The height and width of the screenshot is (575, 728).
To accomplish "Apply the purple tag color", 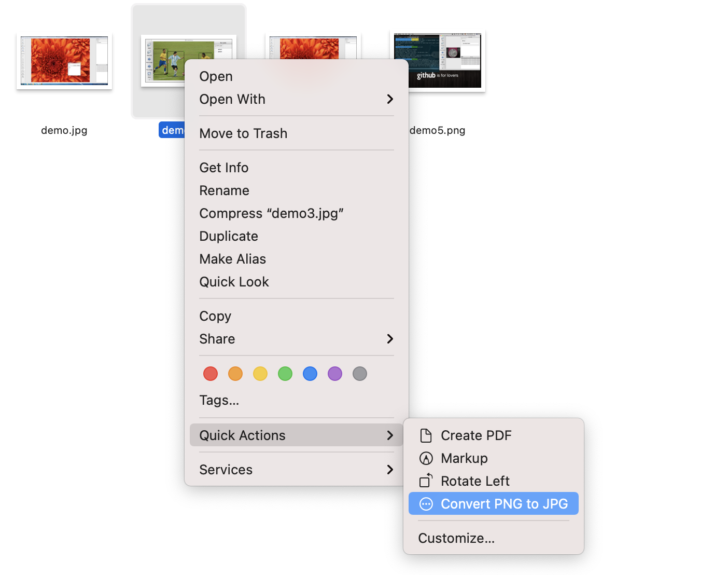I will click(334, 374).
